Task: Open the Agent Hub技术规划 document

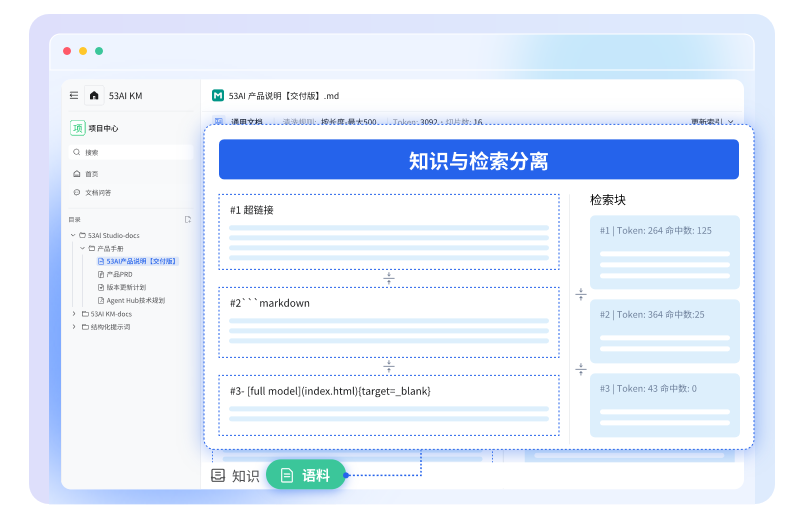Action: (x=131, y=300)
